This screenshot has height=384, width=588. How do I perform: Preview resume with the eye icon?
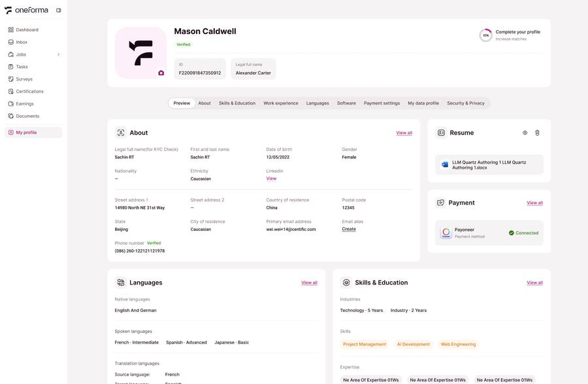[x=525, y=133]
